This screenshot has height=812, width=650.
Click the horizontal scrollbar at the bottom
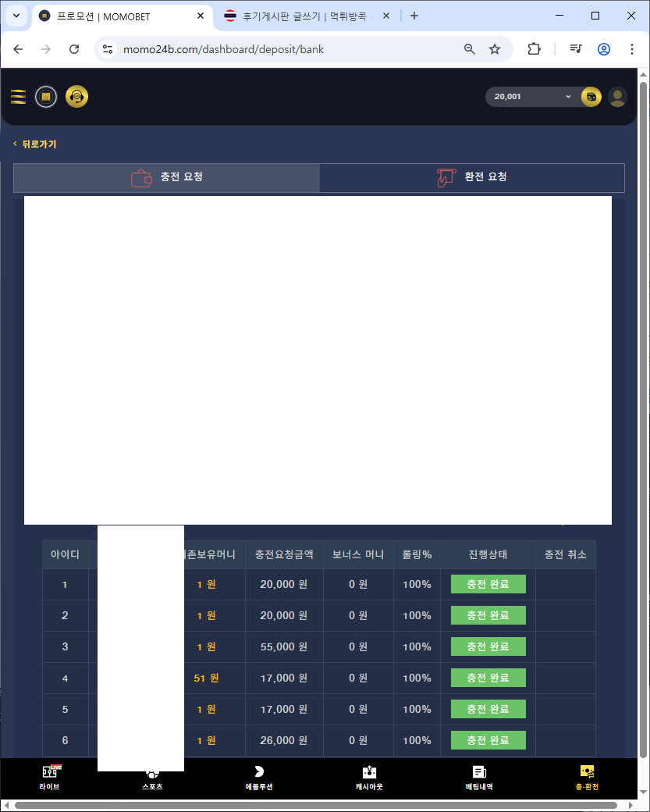pyautogui.click(x=312, y=805)
